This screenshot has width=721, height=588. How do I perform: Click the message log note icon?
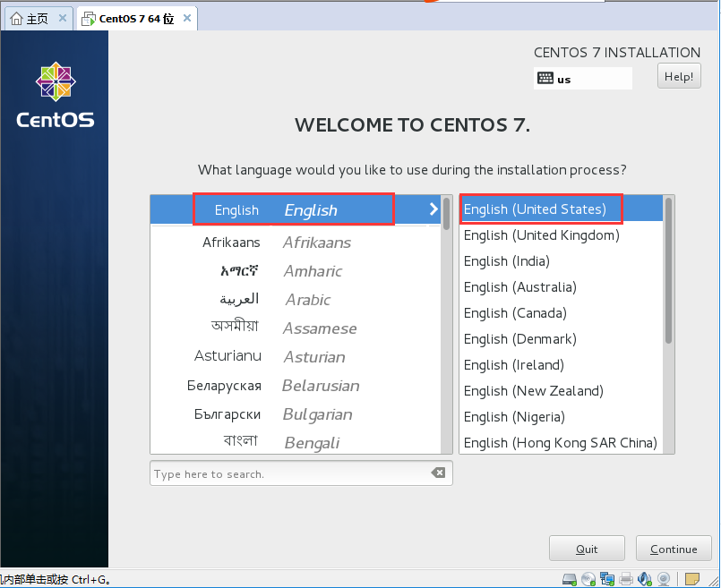click(x=692, y=579)
